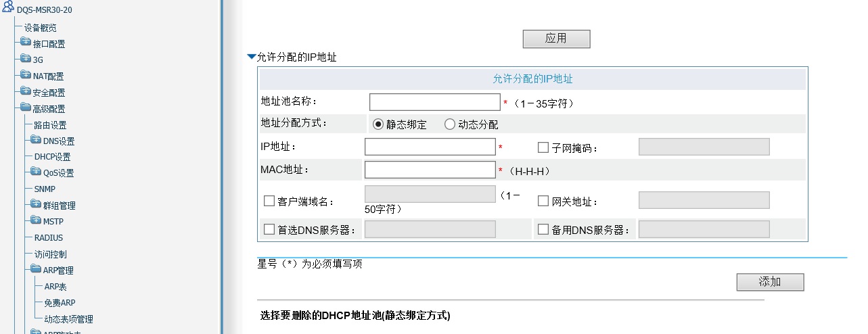Click the QoS设置 folder icon
The height and width of the screenshot is (334, 868).
36,171
